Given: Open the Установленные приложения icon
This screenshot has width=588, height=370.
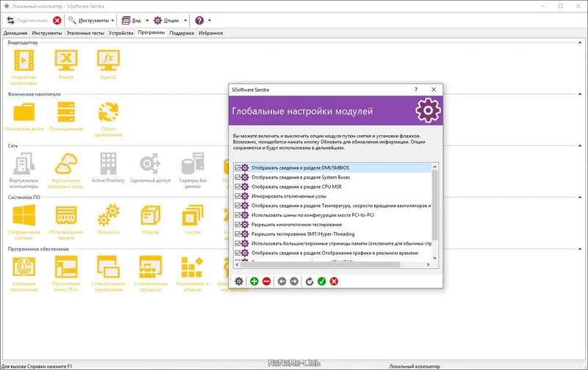Looking at the screenshot, I should (108, 266).
